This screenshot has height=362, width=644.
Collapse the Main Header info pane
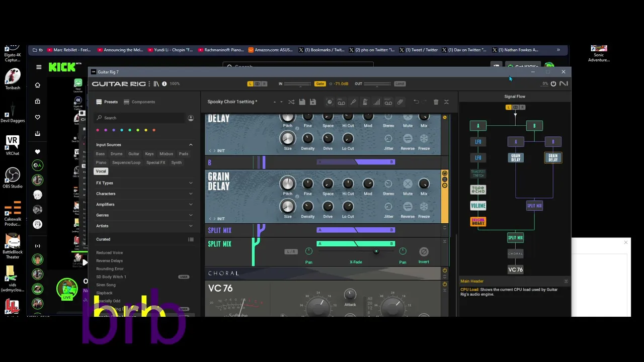tap(566, 281)
